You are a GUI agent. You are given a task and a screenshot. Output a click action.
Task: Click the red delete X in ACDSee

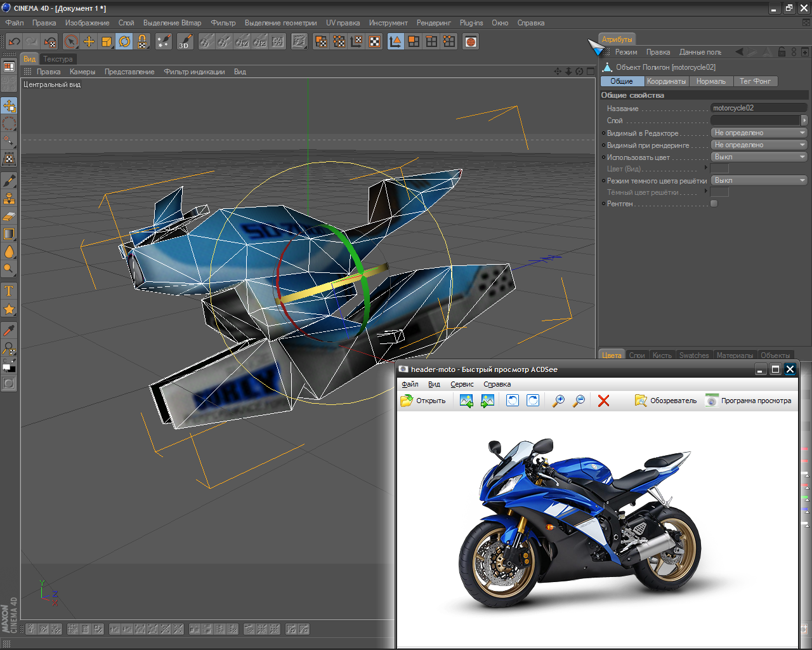click(603, 401)
